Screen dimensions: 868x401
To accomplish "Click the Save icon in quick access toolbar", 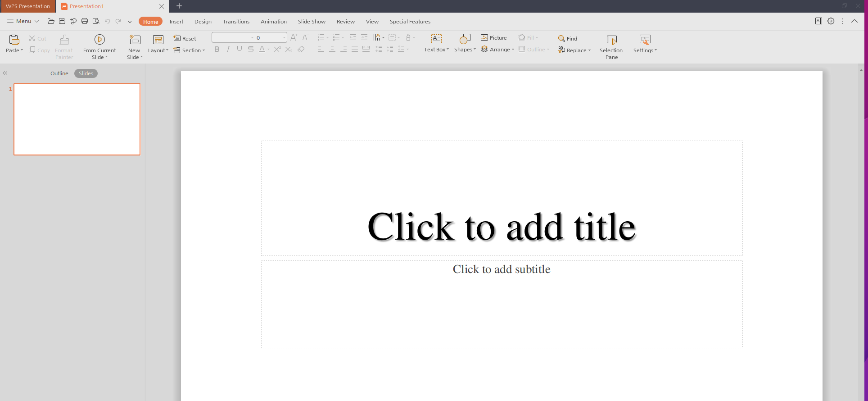I will pos(62,21).
